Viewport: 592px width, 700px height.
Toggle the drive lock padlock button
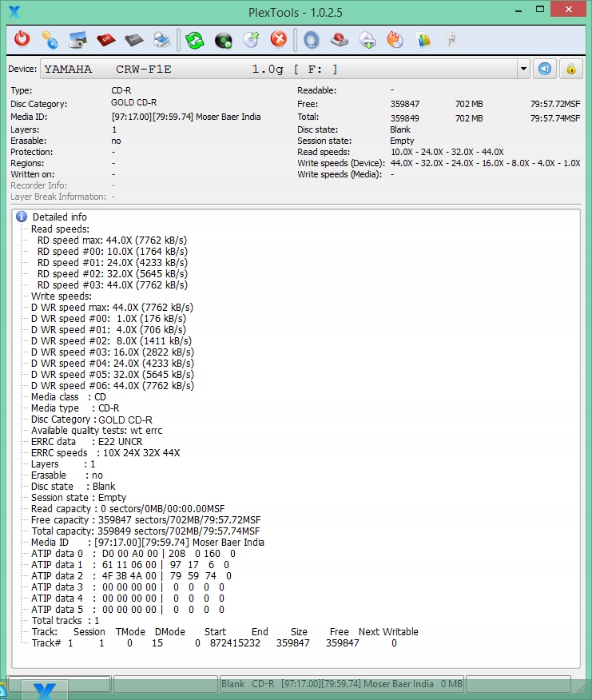(x=570, y=69)
